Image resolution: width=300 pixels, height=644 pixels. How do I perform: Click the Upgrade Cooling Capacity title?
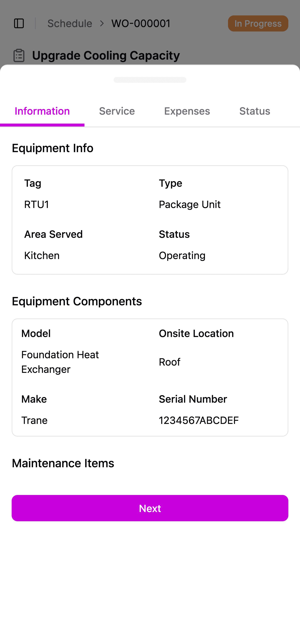(x=106, y=55)
